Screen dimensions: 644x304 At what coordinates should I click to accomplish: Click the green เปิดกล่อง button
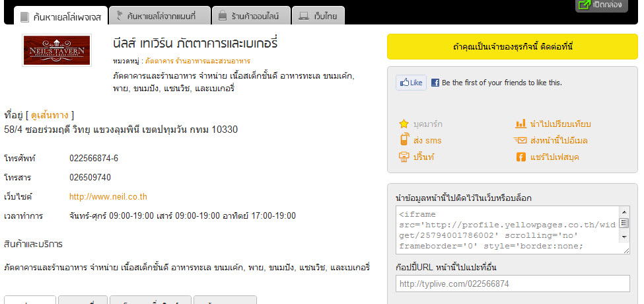[x=601, y=5]
